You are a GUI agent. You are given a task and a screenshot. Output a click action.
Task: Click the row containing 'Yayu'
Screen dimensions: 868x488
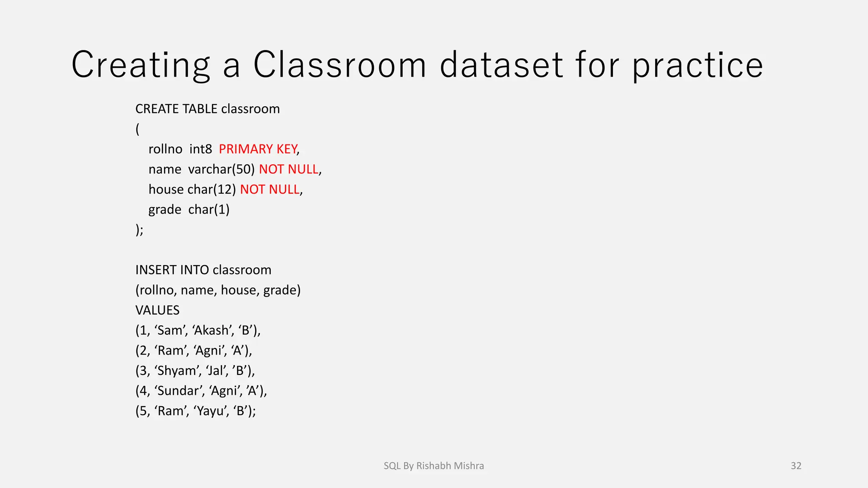(x=195, y=411)
